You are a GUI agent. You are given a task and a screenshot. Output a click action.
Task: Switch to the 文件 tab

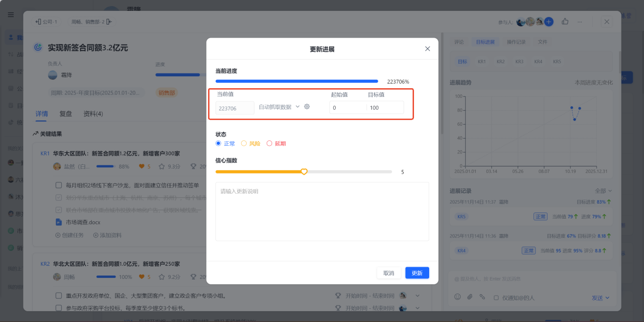point(543,42)
